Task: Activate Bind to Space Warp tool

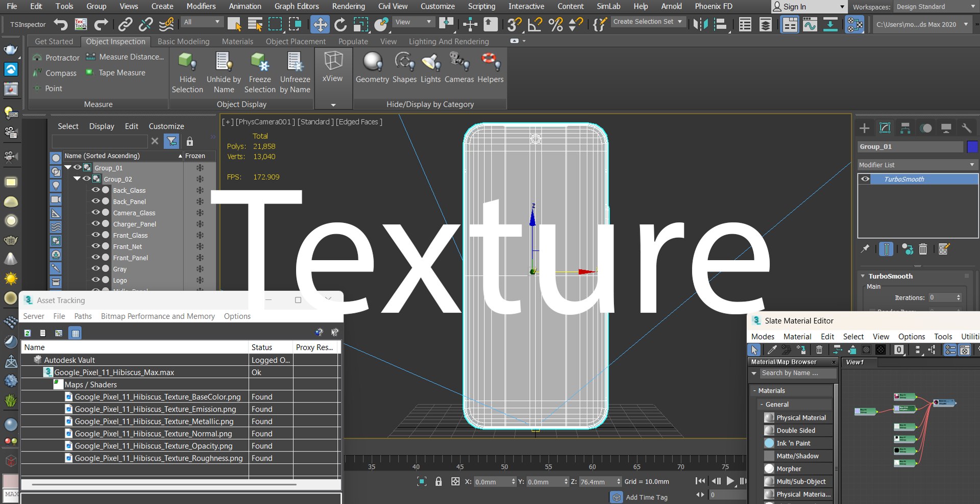Action: tap(166, 24)
